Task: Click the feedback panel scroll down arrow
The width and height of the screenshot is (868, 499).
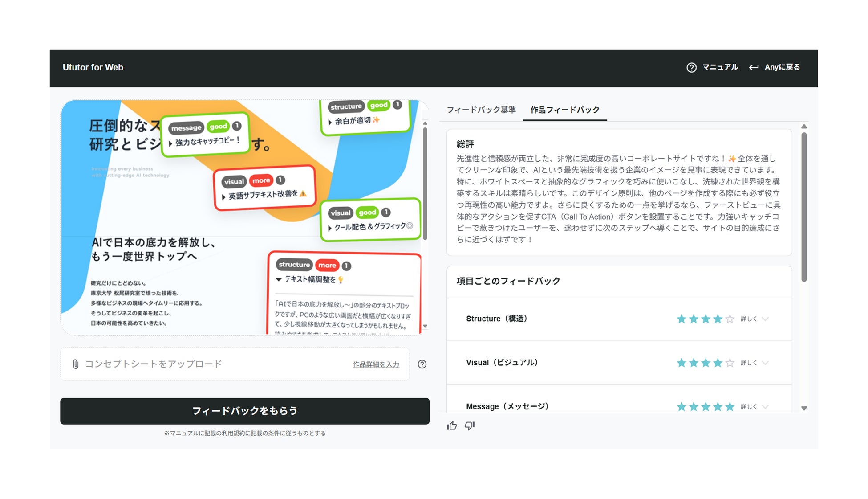Action: 804,408
